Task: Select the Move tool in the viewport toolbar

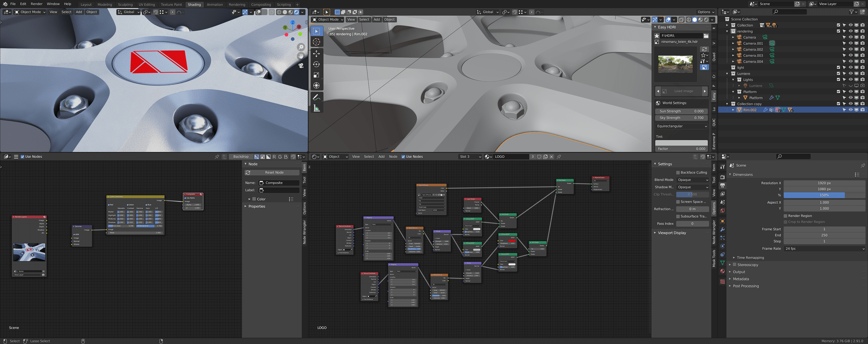Action: (316, 54)
